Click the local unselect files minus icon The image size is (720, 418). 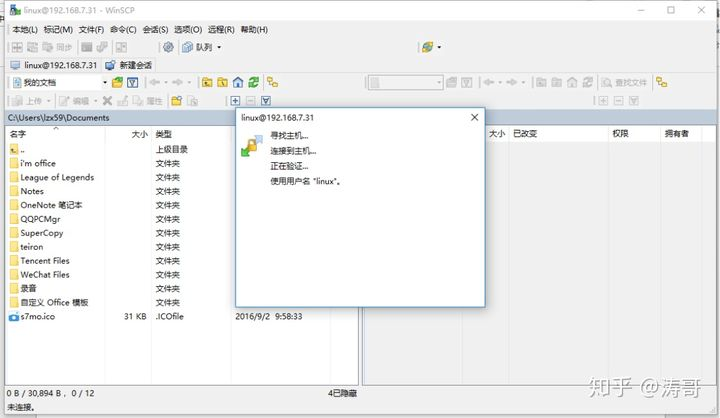(251, 101)
